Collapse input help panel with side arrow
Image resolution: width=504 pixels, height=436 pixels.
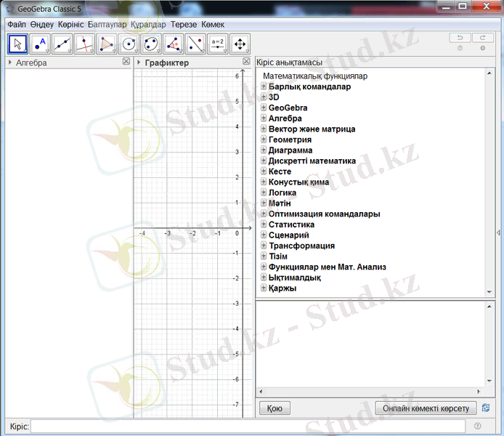click(499, 233)
